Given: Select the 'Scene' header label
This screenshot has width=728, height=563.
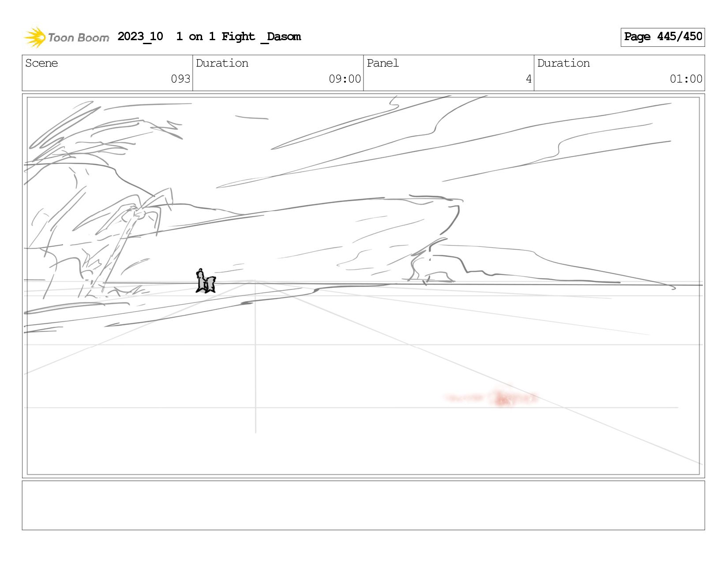Looking at the screenshot, I should [41, 63].
